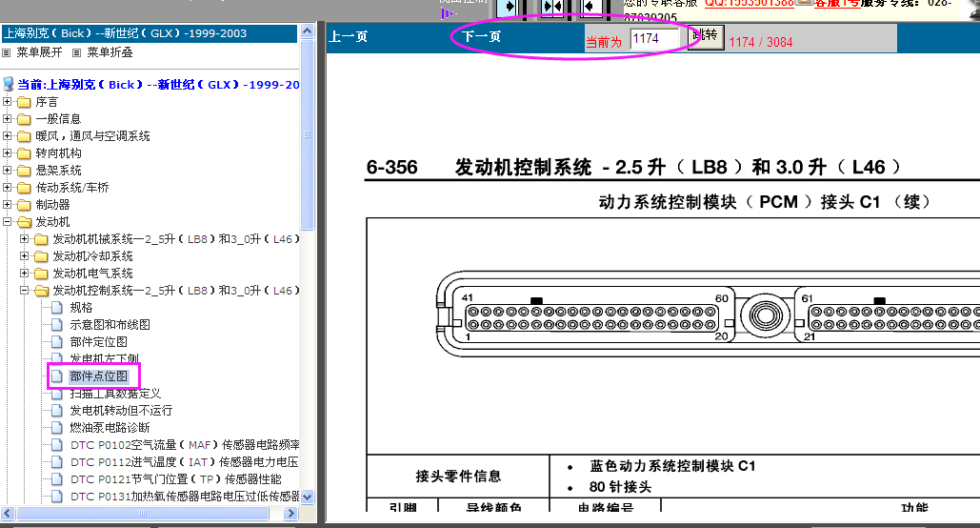
Task: Click the folder icon for 暖风，通风与空调系统
Action: click(25, 136)
